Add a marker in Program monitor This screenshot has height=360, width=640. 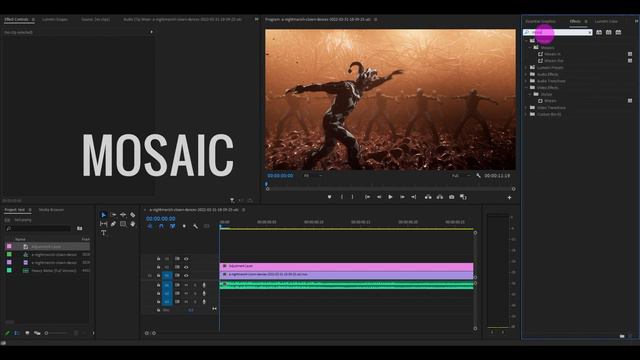pos(329,197)
